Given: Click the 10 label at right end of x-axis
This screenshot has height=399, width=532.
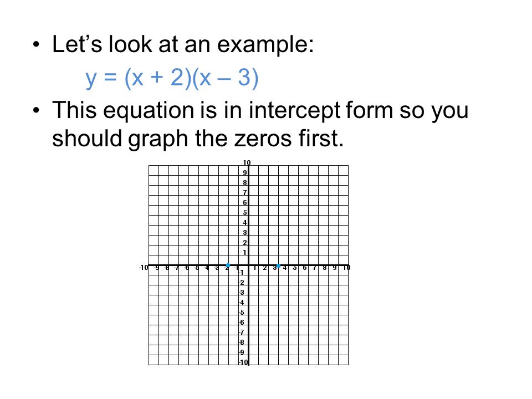Looking at the screenshot, I should click(346, 268).
